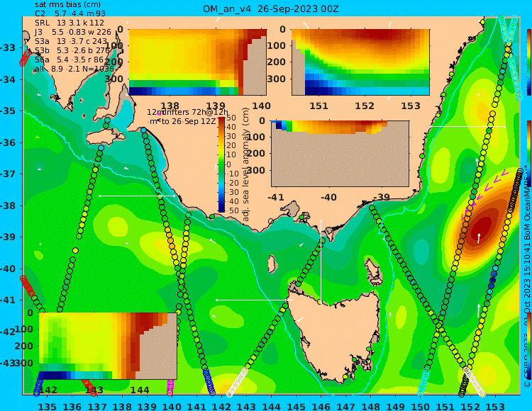Click latitude label -37 on left axis
The image size is (532, 411).
click(x=8, y=174)
